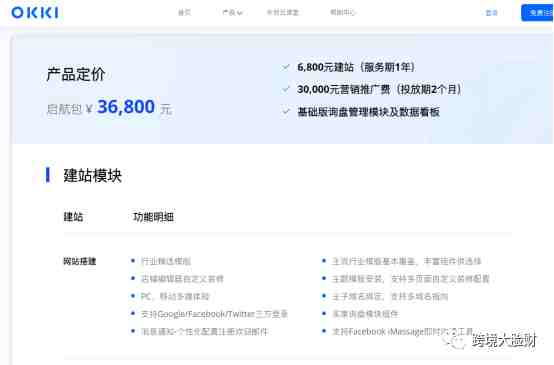The width and height of the screenshot is (554, 365).
Task: Click the 建站模块 section heading
Action: (93, 175)
